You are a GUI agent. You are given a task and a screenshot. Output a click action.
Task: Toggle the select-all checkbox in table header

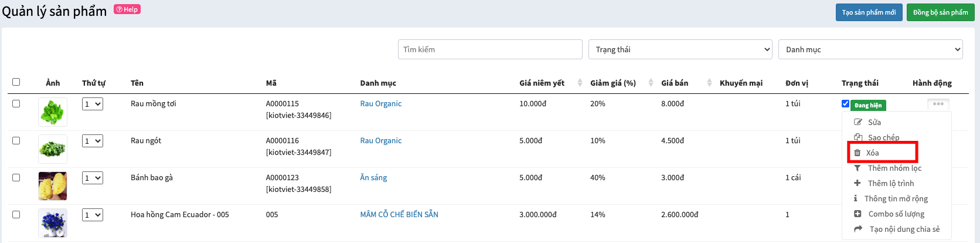(16, 82)
